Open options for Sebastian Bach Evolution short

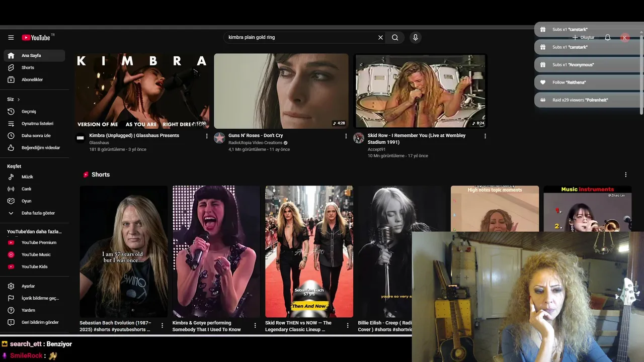tap(162, 326)
